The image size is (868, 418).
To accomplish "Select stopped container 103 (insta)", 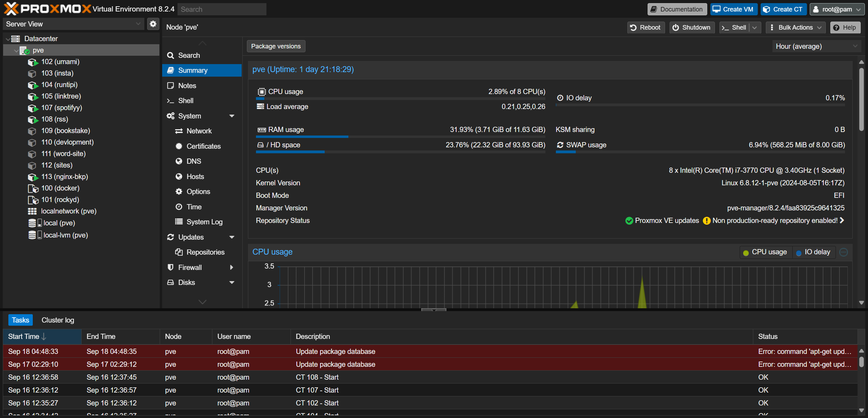I will pyautogui.click(x=57, y=73).
